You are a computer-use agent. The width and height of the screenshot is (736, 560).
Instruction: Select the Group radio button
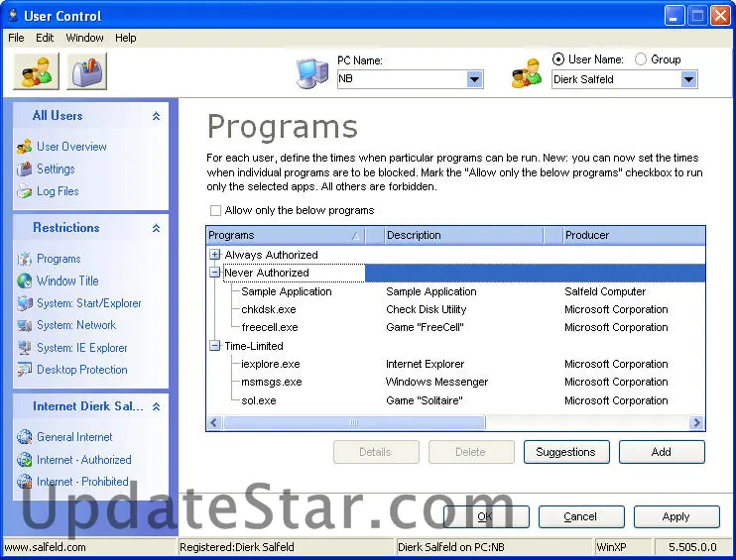(640, 59)
